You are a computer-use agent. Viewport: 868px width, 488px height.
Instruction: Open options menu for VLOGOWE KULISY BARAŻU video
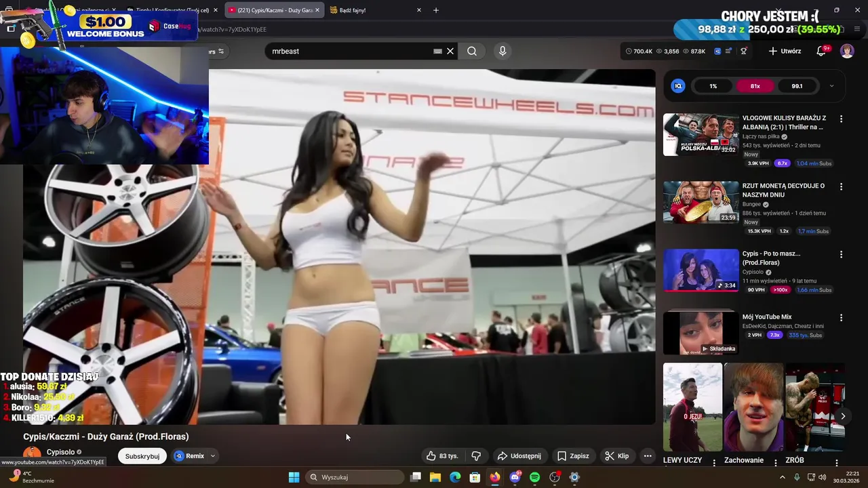[x=841, y=119]
